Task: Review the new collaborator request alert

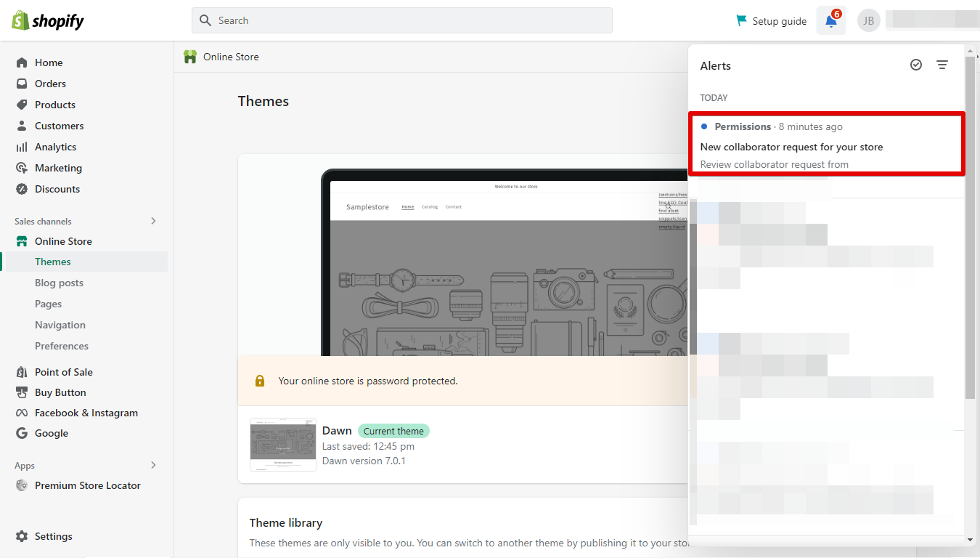Action: click(x=826, y=145)
